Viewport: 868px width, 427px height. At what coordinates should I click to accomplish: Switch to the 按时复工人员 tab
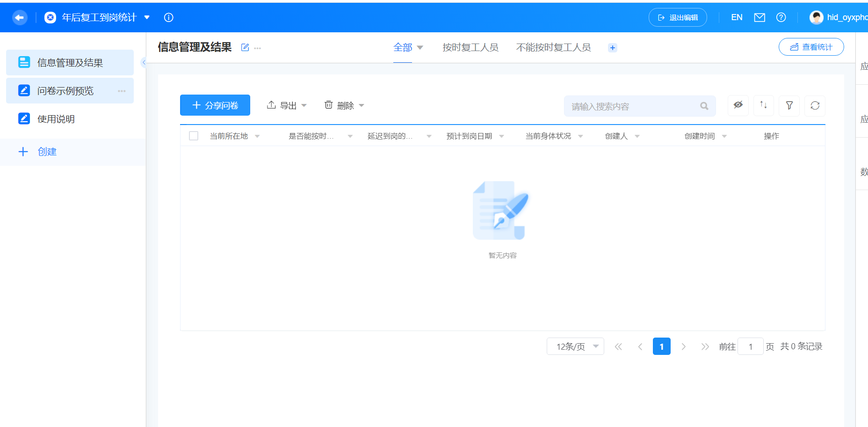[470, 47]
